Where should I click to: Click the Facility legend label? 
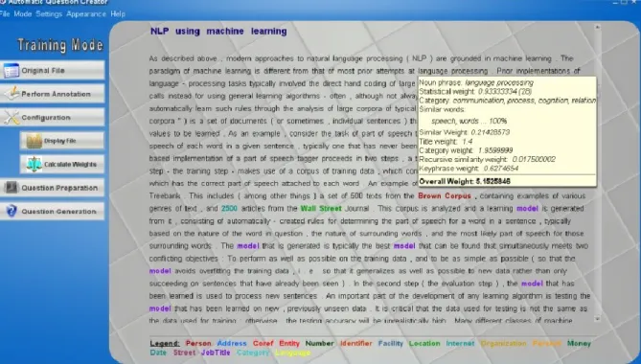[x=390, y=343]
